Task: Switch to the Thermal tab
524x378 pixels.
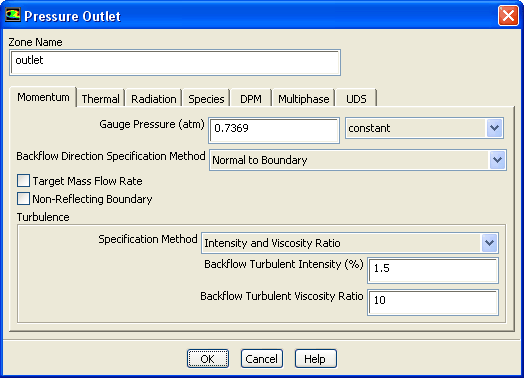Action: pos(101,99)
